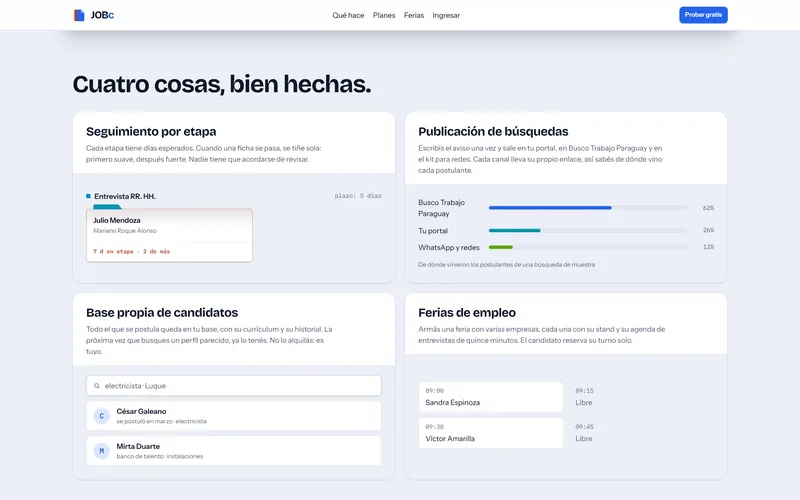Click the square marker beside Entrevista RR. HH.
800x500 pixels.
click(x=88, y=196)
